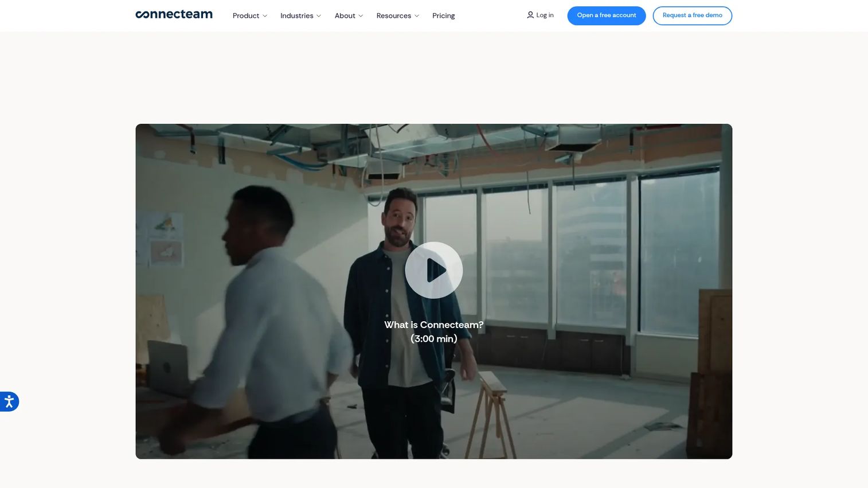Image resolution: width=868 pixels, height=488 pixels.
Task: Click the Connecteam logo
Action: 174,15
